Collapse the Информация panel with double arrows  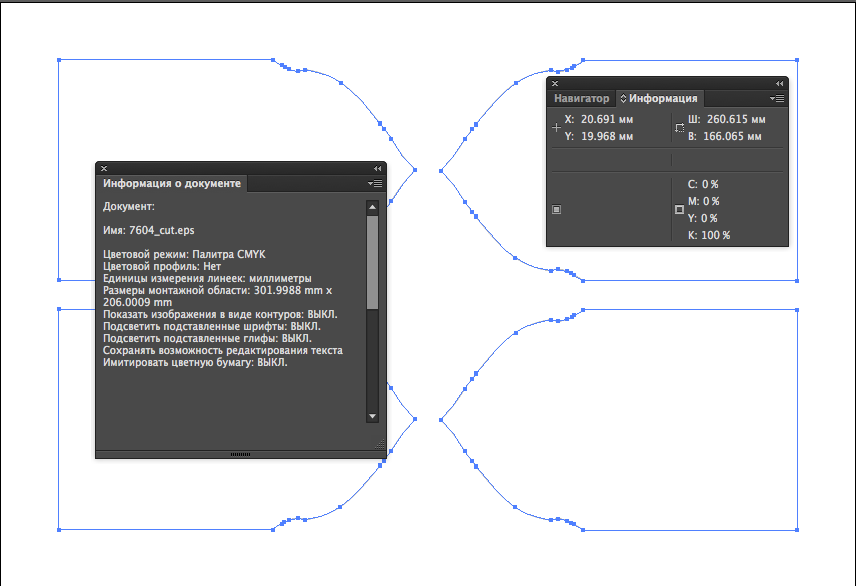[779, 83]
